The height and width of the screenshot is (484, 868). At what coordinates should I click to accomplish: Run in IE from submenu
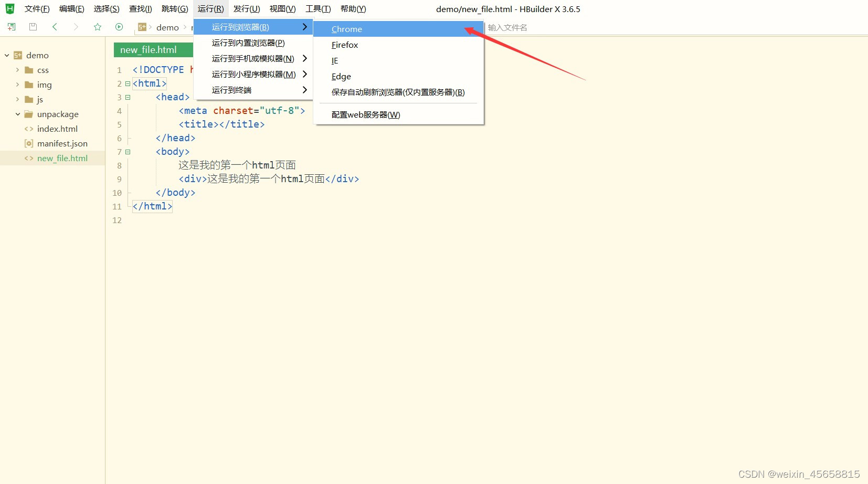(398, 60)
